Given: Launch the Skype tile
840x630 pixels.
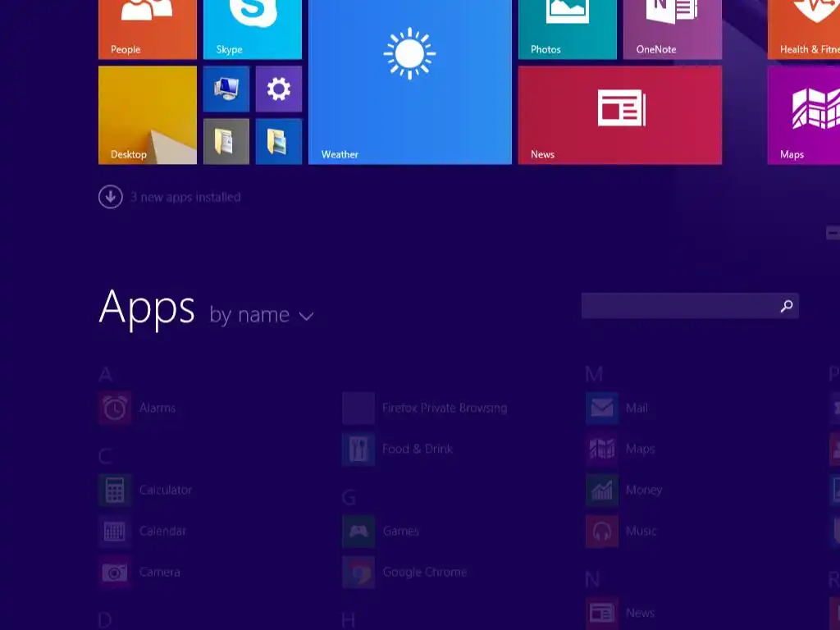Looking at the screenshot, I should click(253, 30).
